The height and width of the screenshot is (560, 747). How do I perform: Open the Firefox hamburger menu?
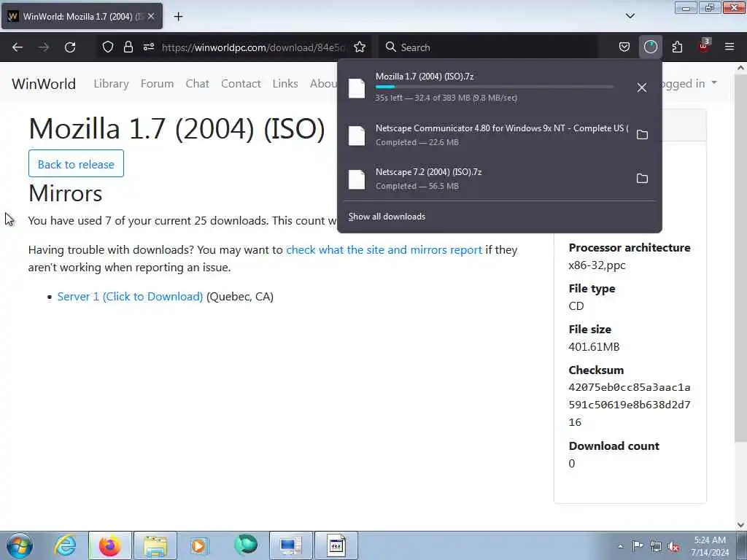729,47
